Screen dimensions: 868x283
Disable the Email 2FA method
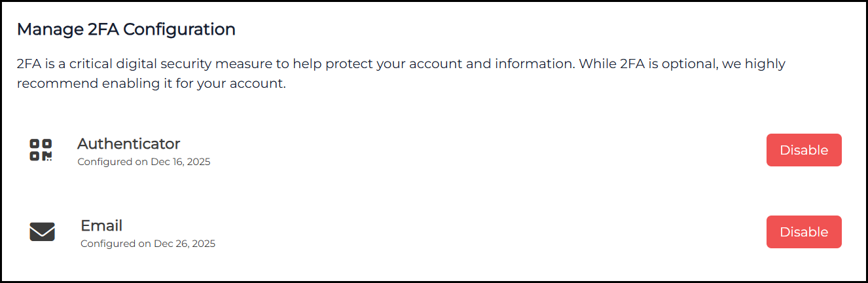click(x=803, y=232)
